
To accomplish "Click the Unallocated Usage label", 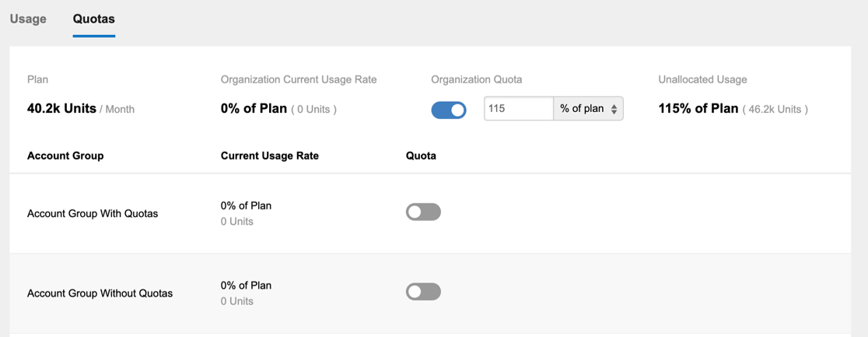I will coord(702,79).
